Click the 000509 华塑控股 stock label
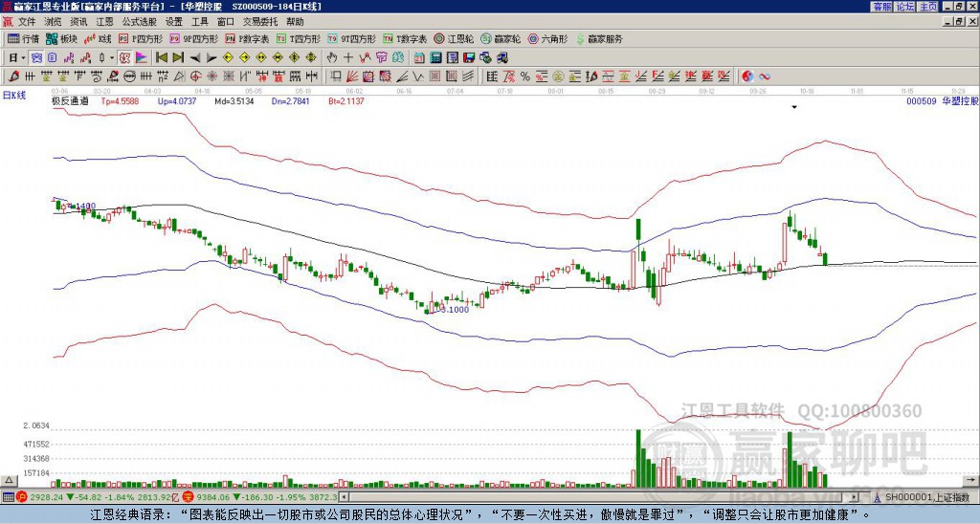 tap(941, 100)
